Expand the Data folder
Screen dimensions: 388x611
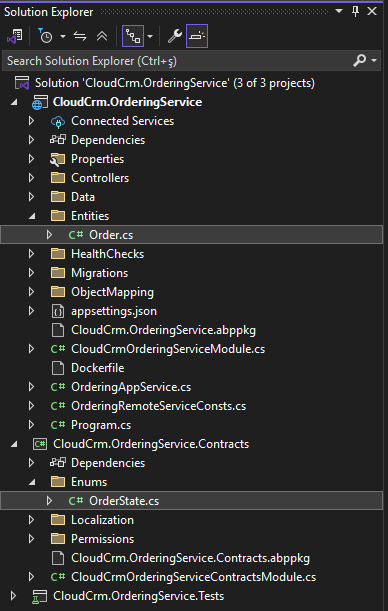tap(32, 197)
